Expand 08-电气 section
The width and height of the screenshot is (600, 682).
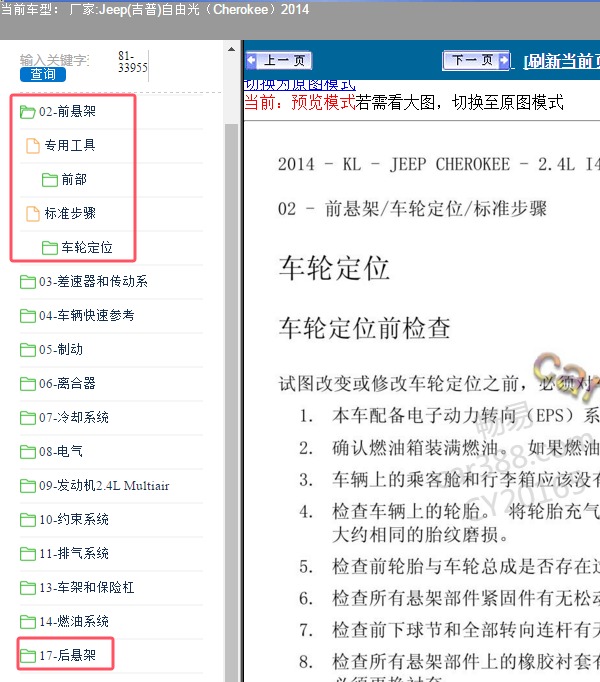[x=61, y=451]
